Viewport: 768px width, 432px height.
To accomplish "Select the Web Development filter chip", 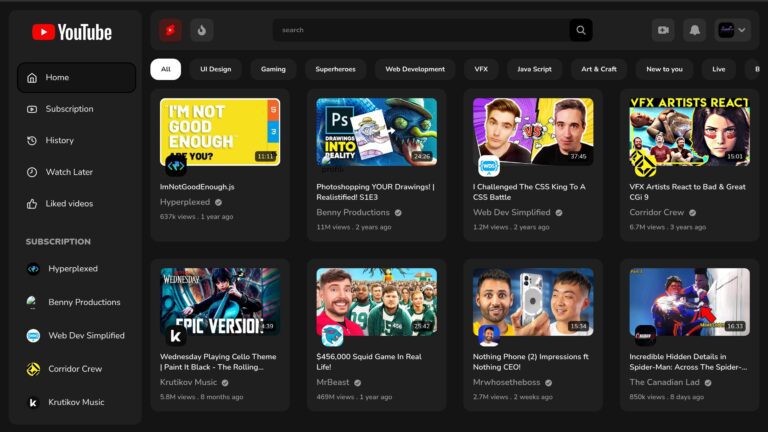I will (x=415, y=69).
